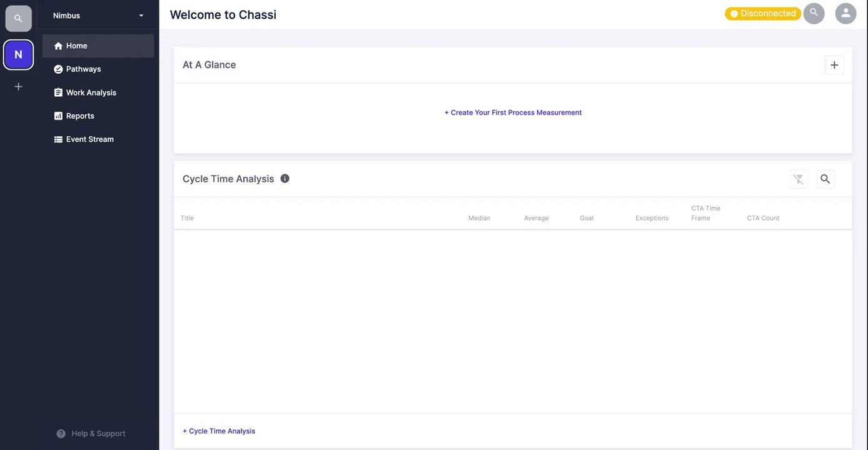Click the Disconnected status badge
Image resolution: width=868 pixels, height=450 pixels.
coord(762,14)
